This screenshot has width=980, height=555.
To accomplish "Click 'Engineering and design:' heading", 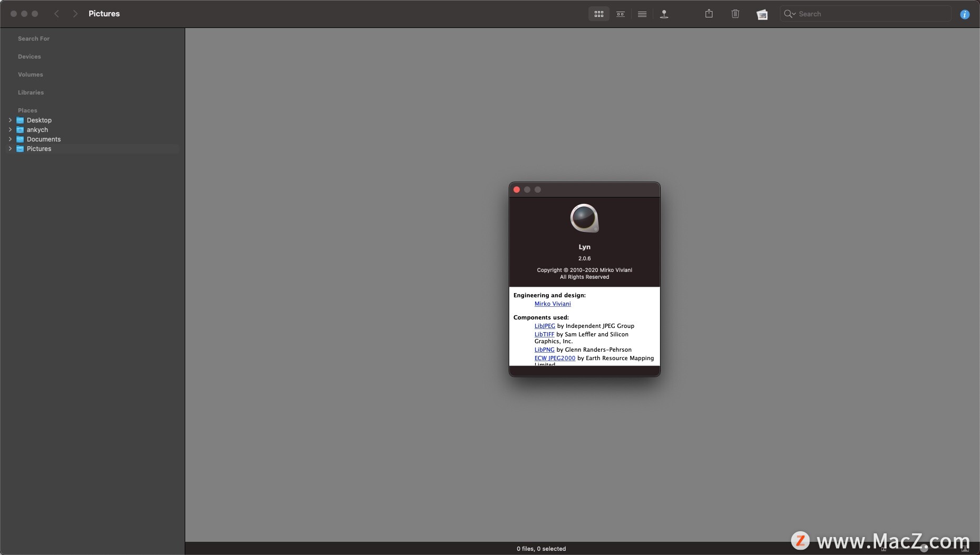I will tap(549, 295).
